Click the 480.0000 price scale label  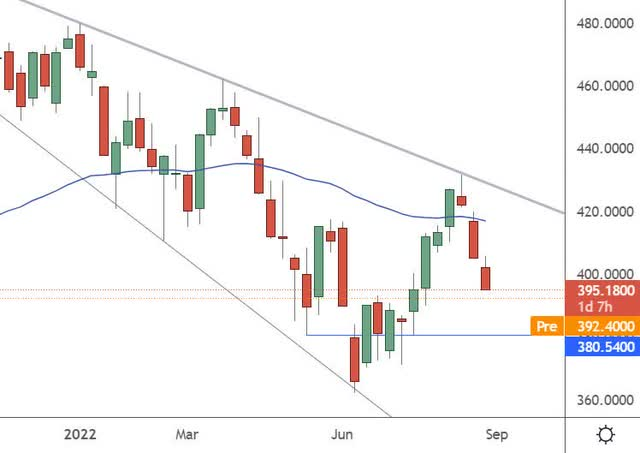[x=602, y=23]
